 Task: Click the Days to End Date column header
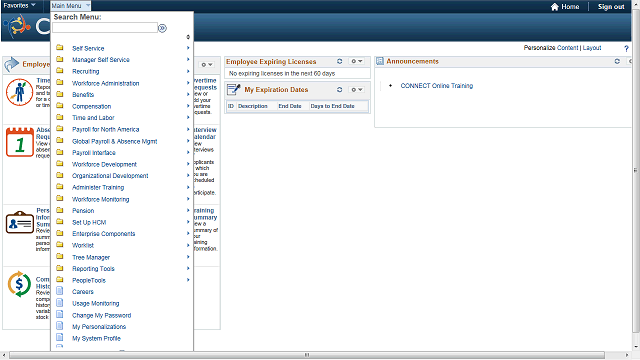click(x=332, y=106)
